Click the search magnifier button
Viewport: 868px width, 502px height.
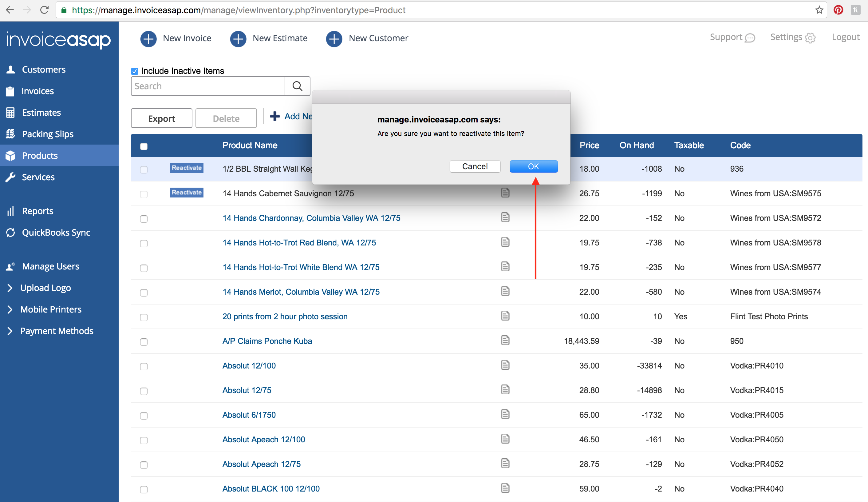click(298, 86)
